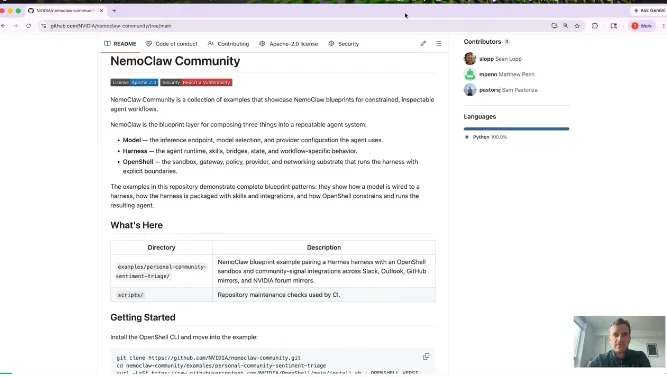Open contributor slopp Sean Lopp

pos(500,59)
